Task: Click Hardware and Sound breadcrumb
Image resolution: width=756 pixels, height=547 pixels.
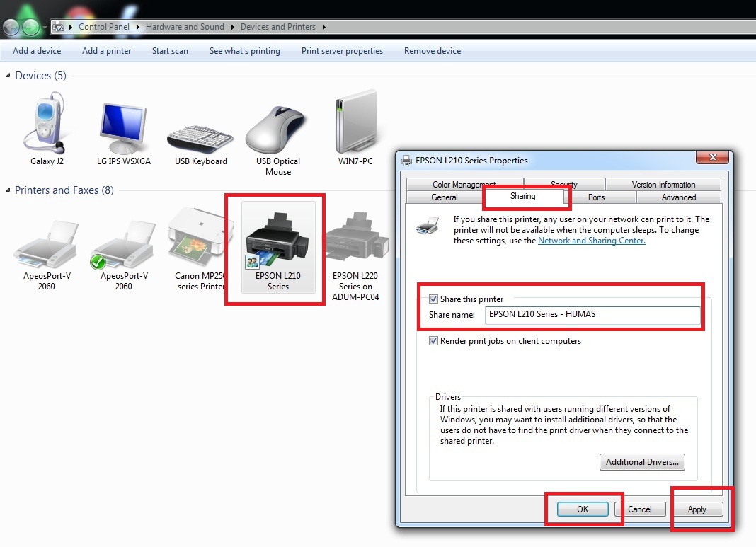Action: click(x=185, y=27)
